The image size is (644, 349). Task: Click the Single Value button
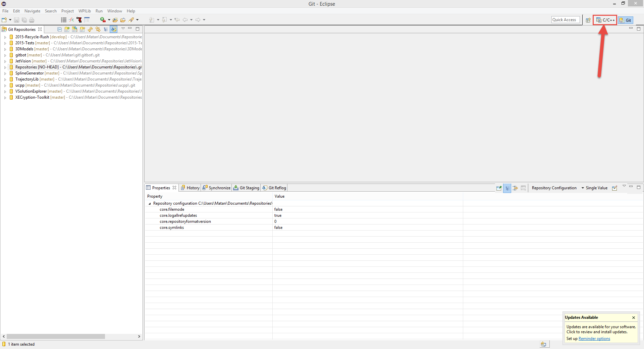[x=596, y=188]
